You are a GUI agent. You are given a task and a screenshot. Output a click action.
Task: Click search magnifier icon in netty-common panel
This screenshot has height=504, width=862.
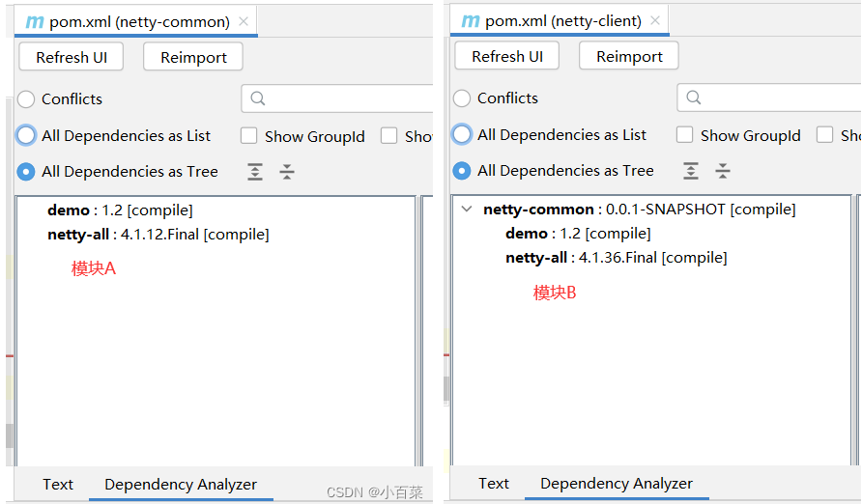[x=258, y=98]
